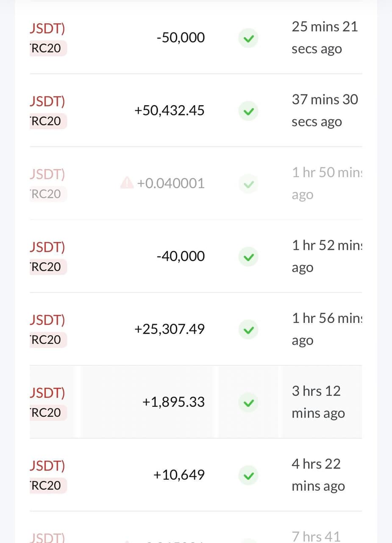Image resolution: width=392 pixels, height=543 pixels.
Task: Click the faded checkmark in the +0.040001 row
Action: [248, 185]
